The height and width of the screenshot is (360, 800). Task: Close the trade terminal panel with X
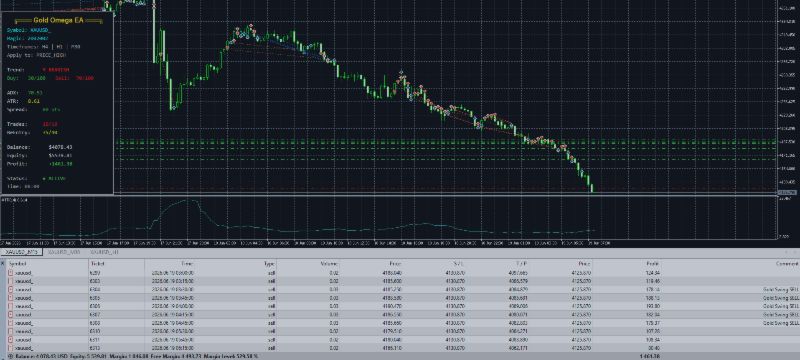coord(3,264)
